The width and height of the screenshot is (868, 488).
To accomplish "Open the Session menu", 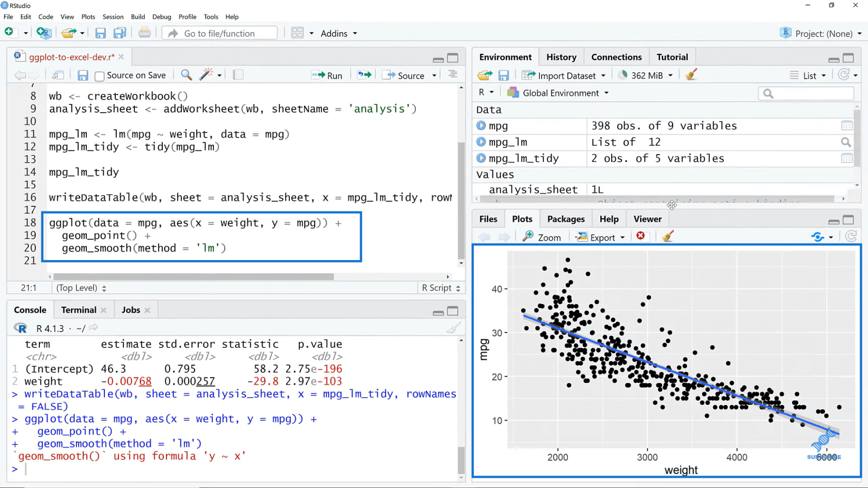I will pos(113,17).
